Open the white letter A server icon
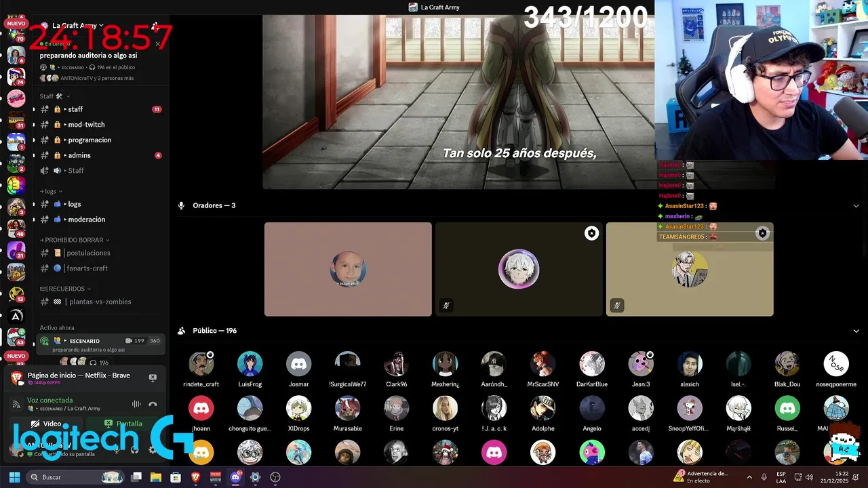The width and height of the screenshot is (868, 488). tap(16, 315)
